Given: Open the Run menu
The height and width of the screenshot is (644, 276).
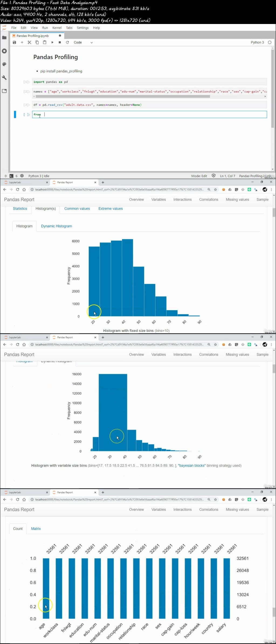Looking at the screenshot, I should point(45,28).
